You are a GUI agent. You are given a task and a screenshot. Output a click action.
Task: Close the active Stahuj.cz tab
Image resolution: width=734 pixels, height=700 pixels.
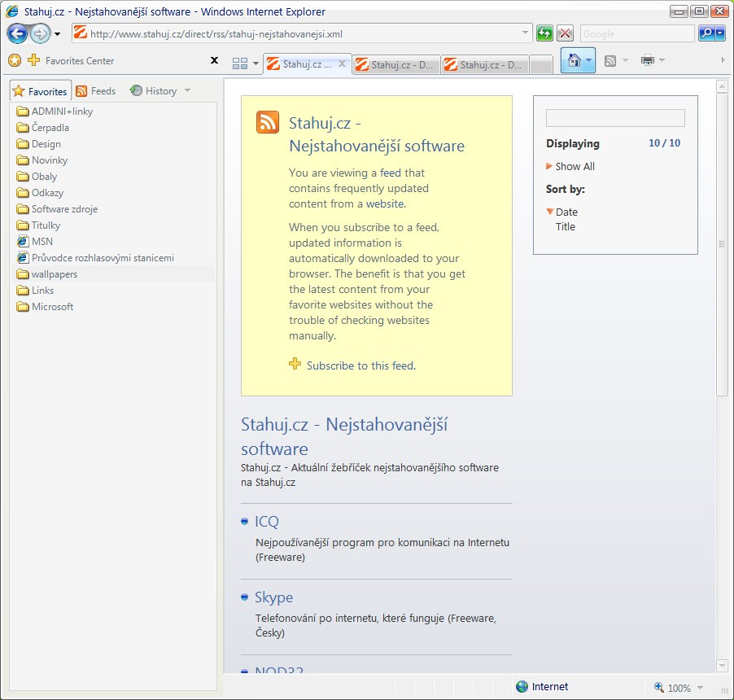click(x=343, y=63)
